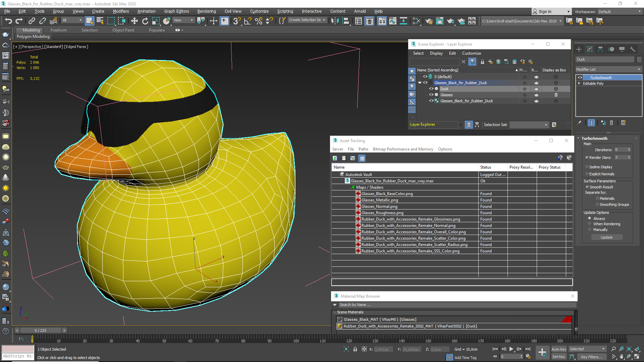The width and height of the screenshot is (644, 362).
Task: Click Pin Stack icon under modifier list
Action: coord(579,123)
